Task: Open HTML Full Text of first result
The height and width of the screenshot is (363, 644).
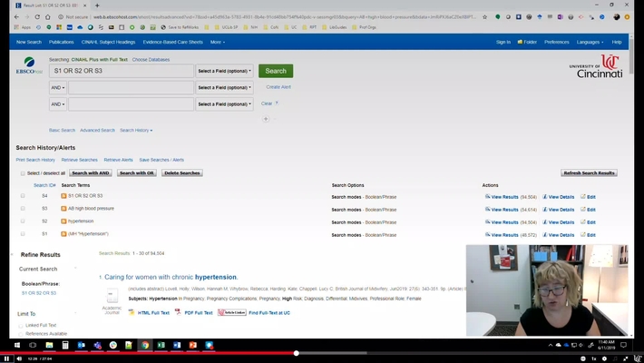Action: 149,312
